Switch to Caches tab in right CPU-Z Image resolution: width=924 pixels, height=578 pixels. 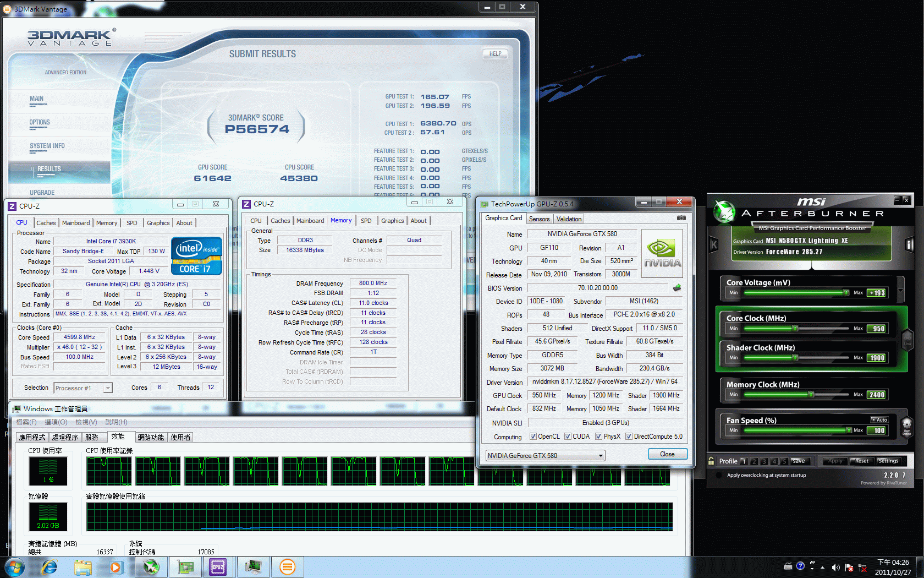[280, 221]
